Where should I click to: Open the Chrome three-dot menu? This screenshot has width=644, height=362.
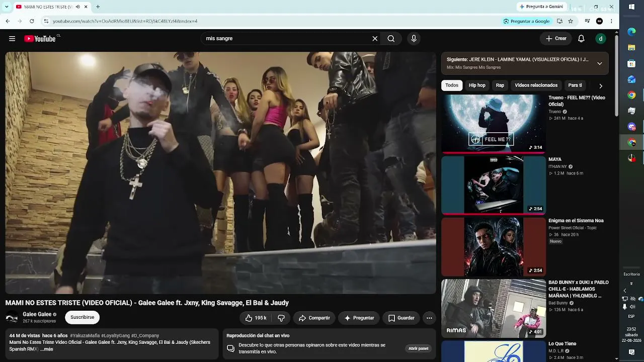(611, 21)
